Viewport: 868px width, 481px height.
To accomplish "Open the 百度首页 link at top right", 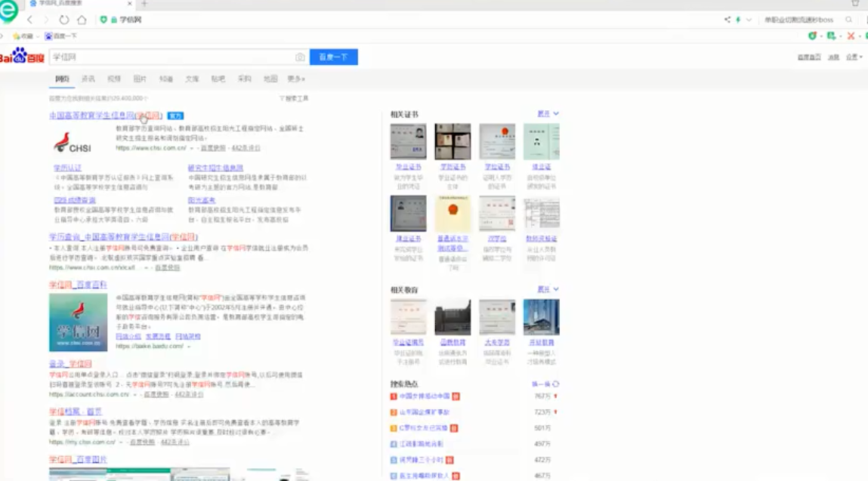I will [809, 57].
